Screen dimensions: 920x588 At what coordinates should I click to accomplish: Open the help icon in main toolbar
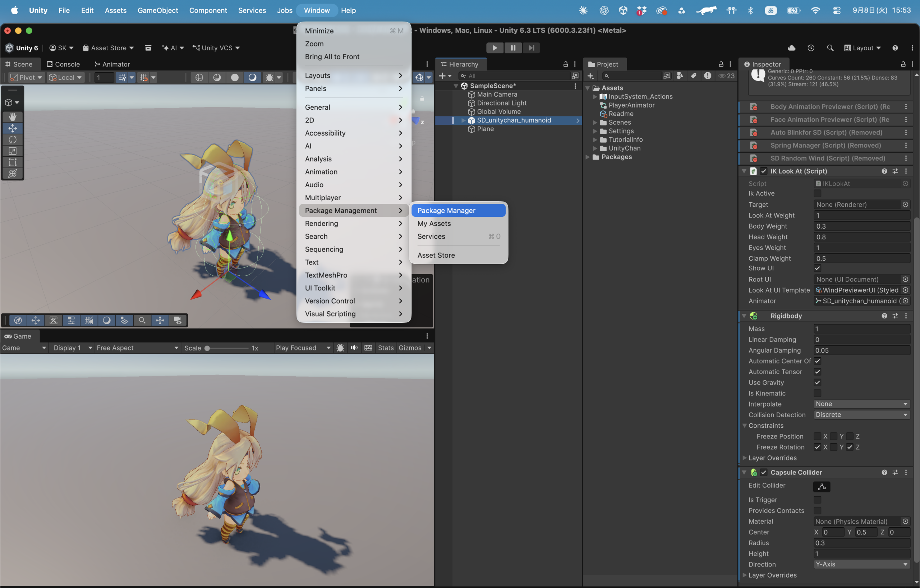click(x=895, y=48)
